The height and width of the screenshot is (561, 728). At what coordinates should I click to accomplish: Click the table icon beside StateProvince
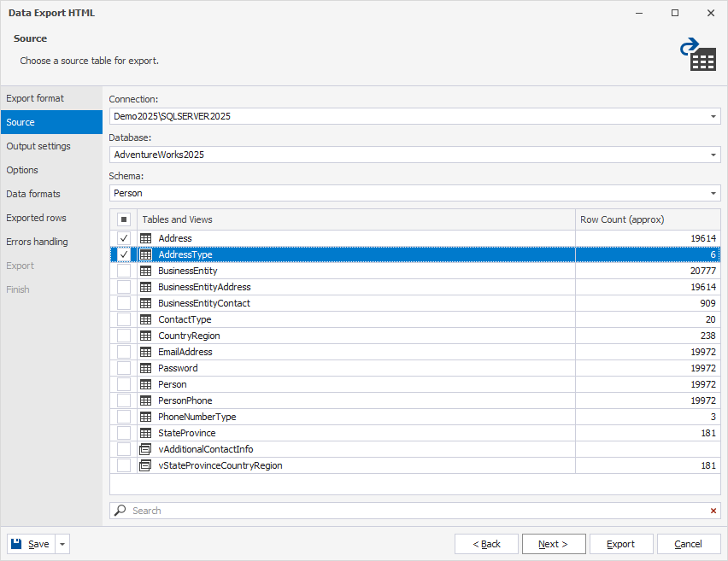[146, 434]
